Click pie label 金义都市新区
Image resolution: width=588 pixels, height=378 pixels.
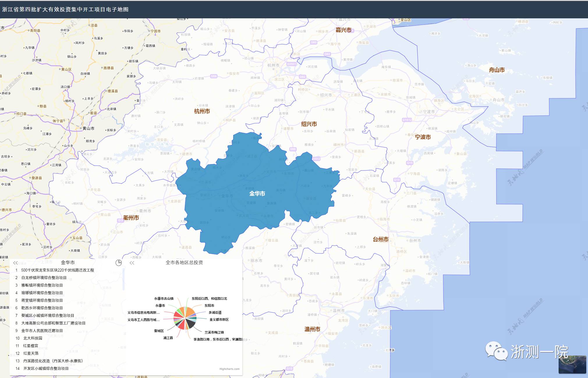tap(219, 320)
